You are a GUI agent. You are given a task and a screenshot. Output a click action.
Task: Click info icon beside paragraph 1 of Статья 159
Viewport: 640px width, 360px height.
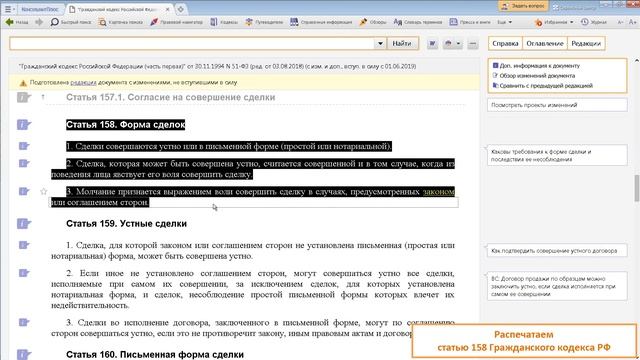[24, 245]
